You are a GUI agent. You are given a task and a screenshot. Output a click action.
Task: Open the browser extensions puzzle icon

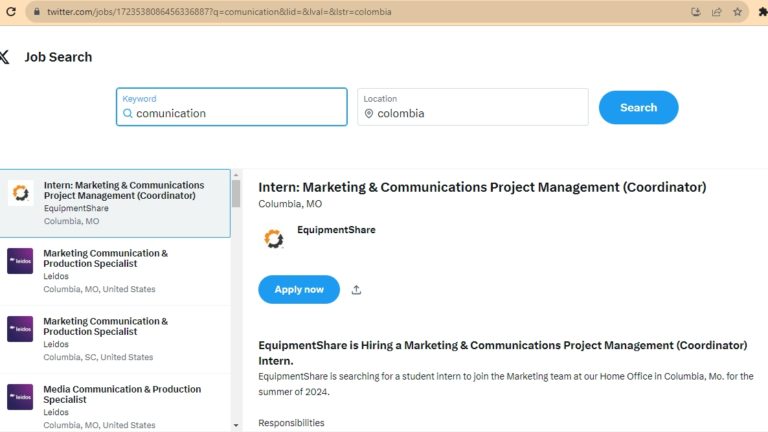(763, 12)
